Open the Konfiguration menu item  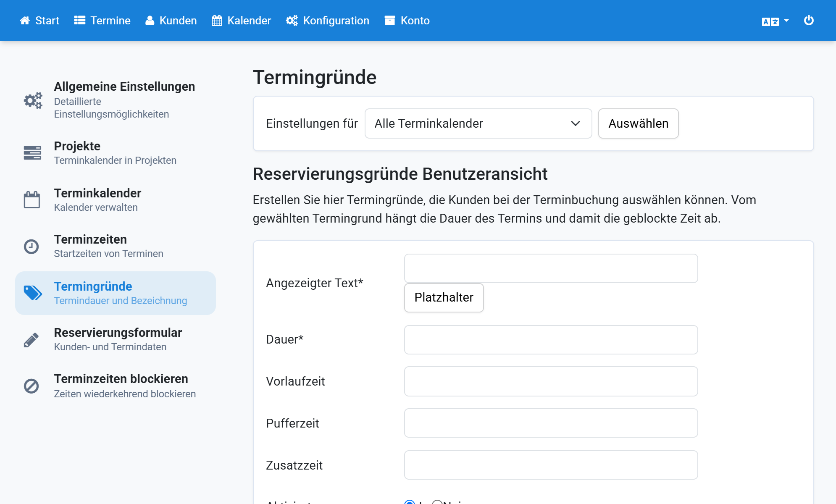(x=328, y=21)
